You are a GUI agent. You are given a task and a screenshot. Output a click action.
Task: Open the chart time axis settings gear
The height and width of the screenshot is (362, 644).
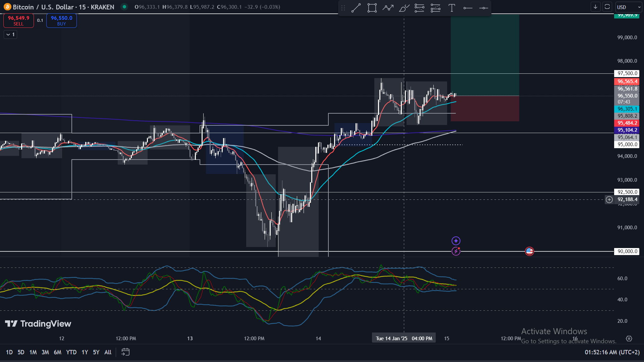tap(629, 339)
